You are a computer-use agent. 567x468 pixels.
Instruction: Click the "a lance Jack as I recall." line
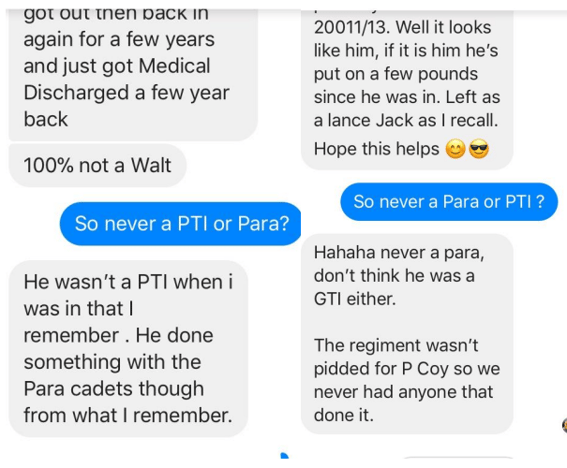[x=406, y=120]
